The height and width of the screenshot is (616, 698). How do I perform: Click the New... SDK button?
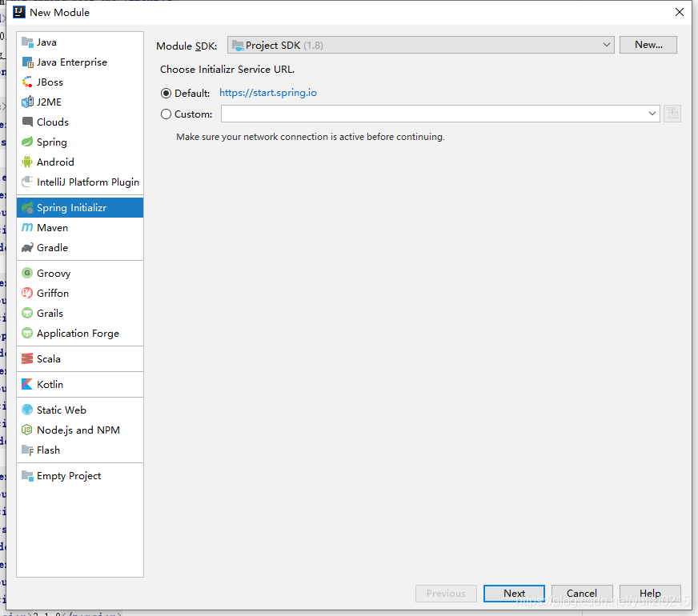648,45
